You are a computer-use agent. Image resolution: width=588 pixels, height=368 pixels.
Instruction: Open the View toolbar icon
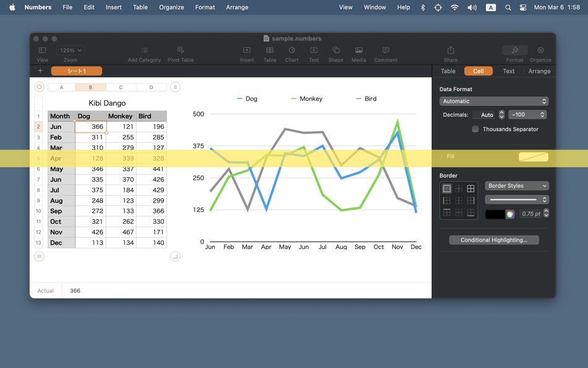(42, 50)
